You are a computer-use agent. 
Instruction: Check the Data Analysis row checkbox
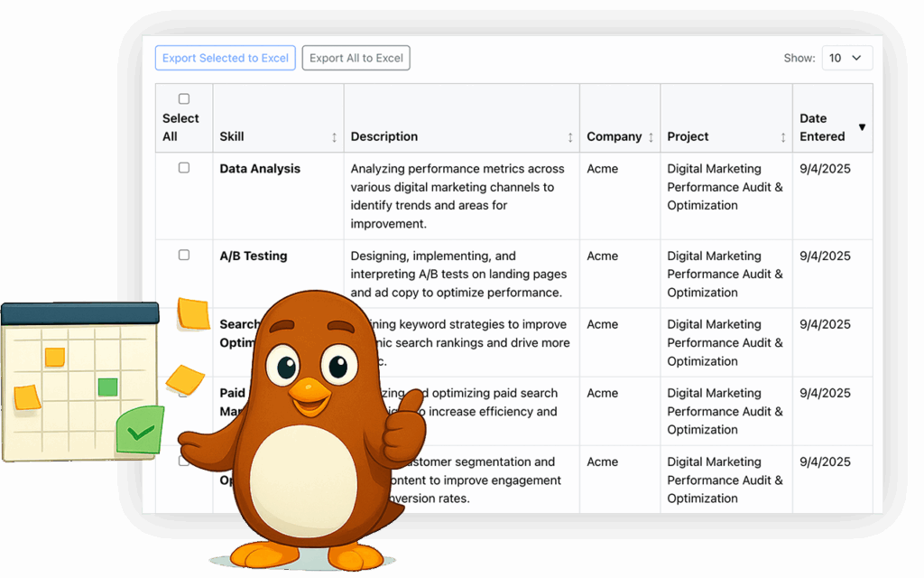pos(184,166)
